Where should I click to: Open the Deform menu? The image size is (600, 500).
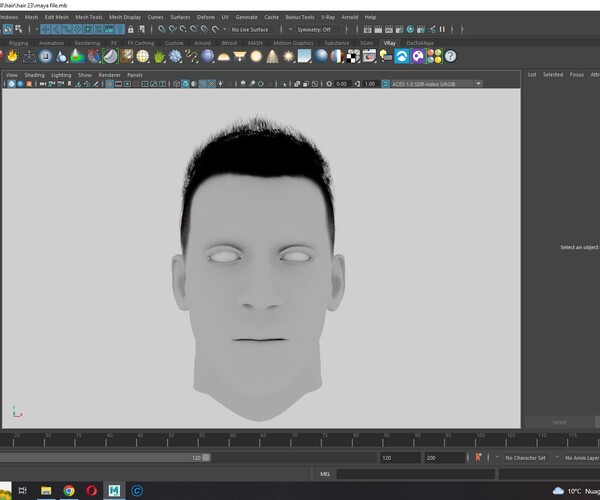206,17
